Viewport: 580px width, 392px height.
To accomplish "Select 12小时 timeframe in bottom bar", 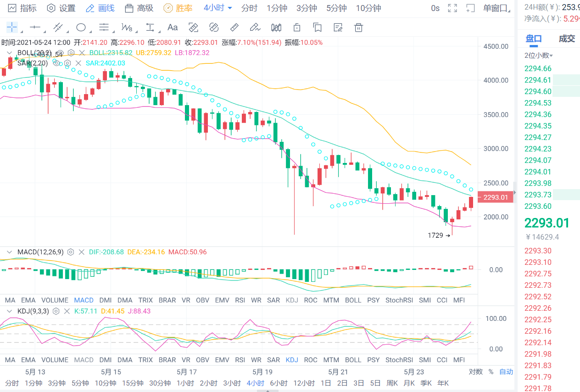I will point(304,383).
